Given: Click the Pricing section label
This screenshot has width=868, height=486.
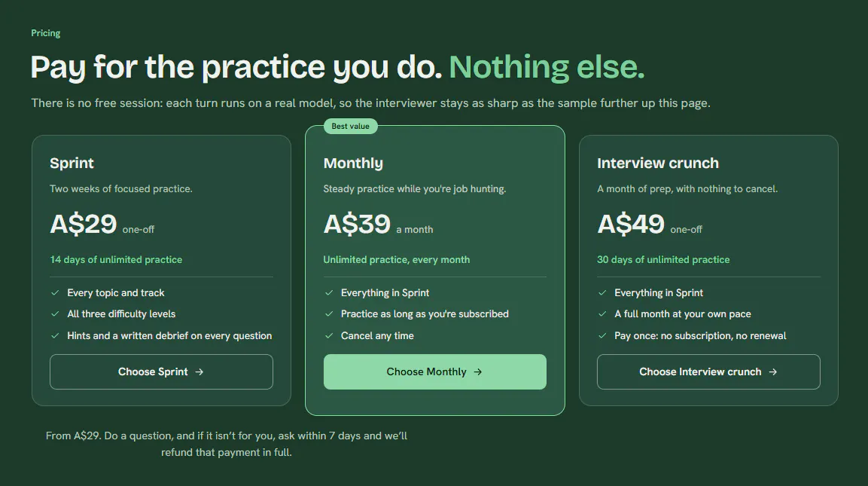Looking at the screenshot, I should [45, 33].
